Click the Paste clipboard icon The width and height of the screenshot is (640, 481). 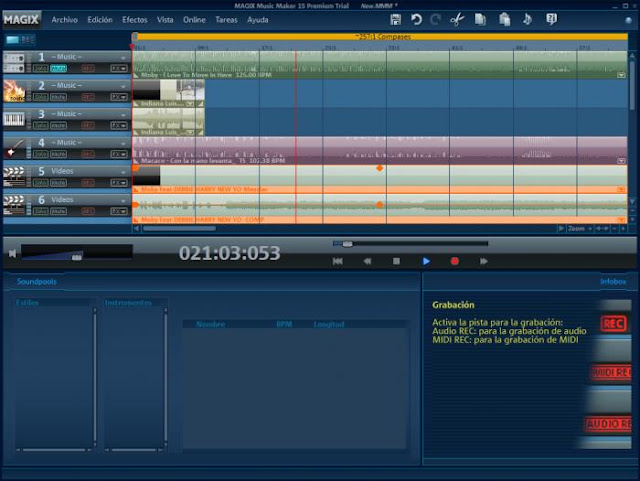pos(504,20)
